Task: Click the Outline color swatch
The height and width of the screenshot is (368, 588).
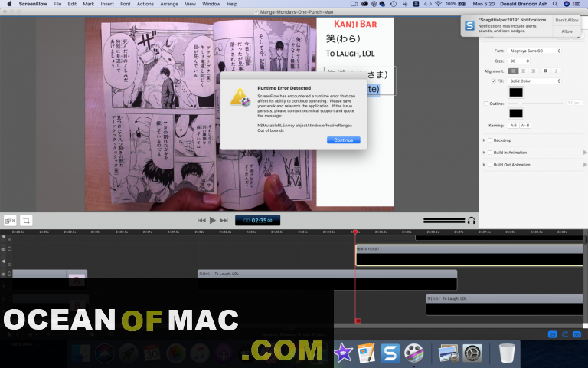Action: 516,113
